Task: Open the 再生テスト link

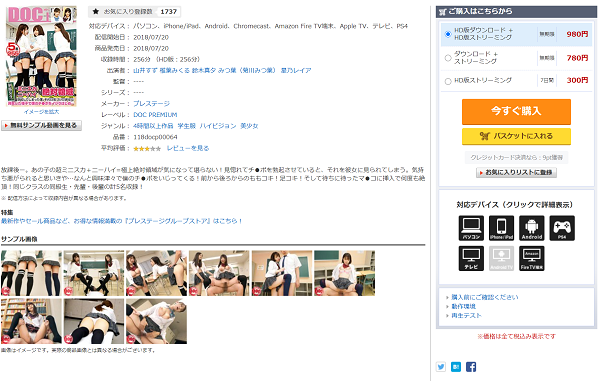Action: [466, 315]
